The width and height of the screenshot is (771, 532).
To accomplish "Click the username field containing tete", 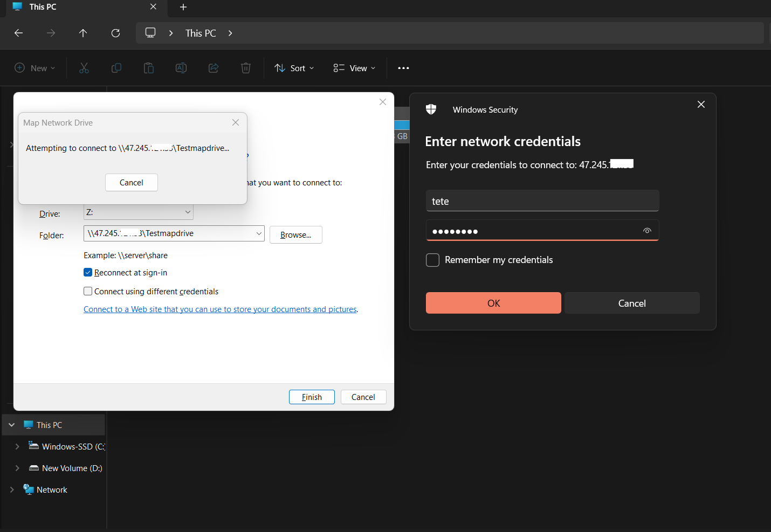I will 542,201.
